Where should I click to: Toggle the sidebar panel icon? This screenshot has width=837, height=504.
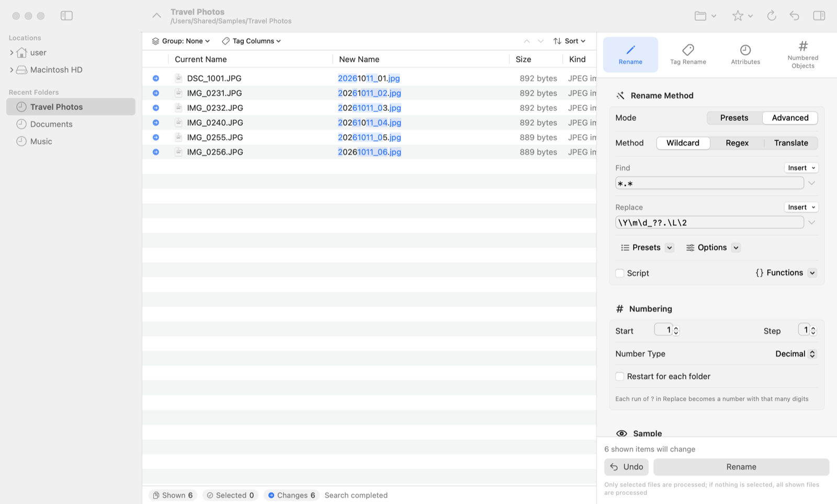pos(66,16)
